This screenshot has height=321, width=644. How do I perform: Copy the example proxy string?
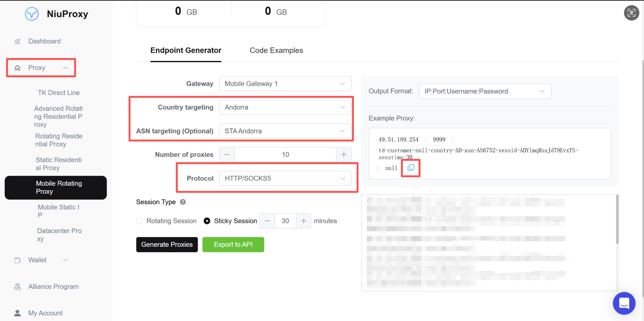(411, 168)
